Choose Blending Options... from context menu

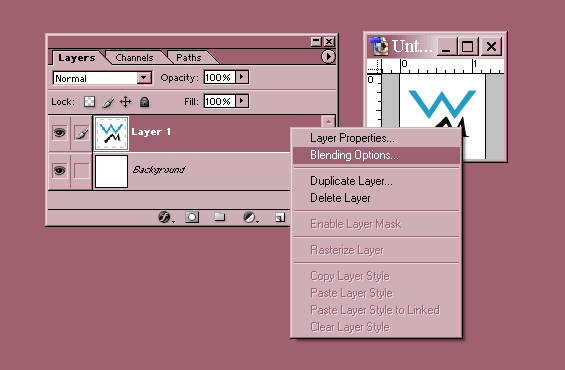376,155
